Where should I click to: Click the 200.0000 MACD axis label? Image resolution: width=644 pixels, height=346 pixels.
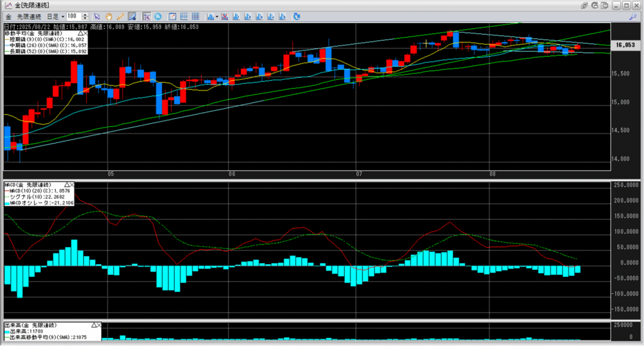click(x=626, y=201)
